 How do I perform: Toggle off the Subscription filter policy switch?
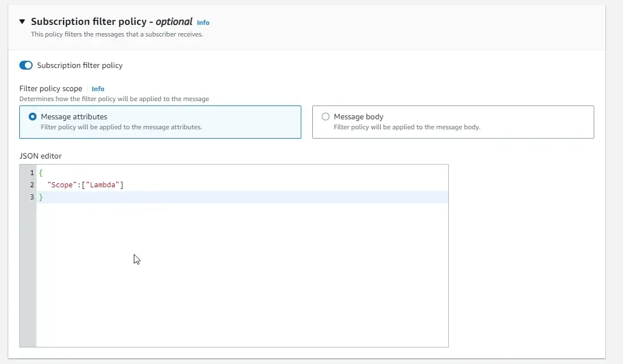(x=26, y=65)
